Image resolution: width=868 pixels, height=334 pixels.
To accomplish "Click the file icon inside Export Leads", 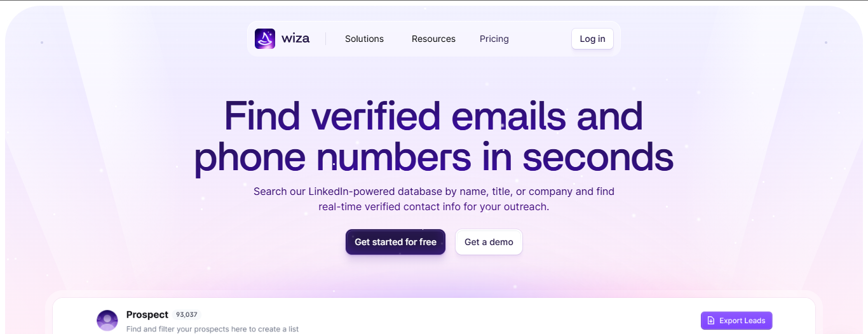I will click(711, 321).
